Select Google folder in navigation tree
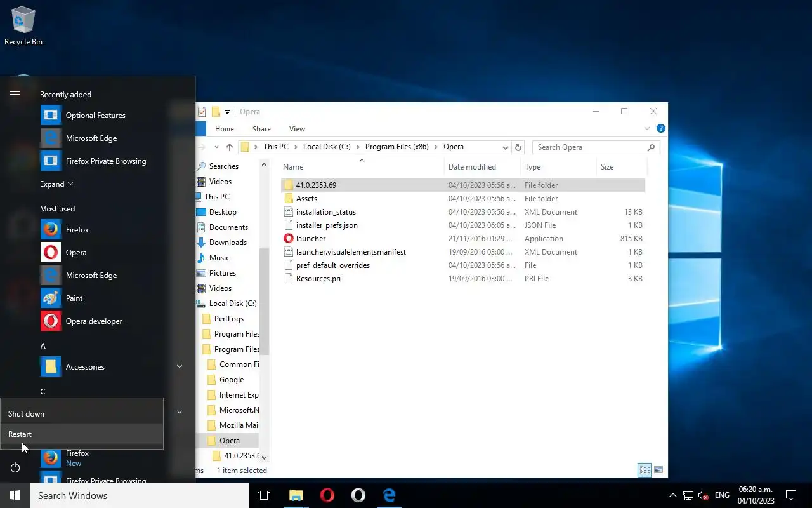 (231, 380)
